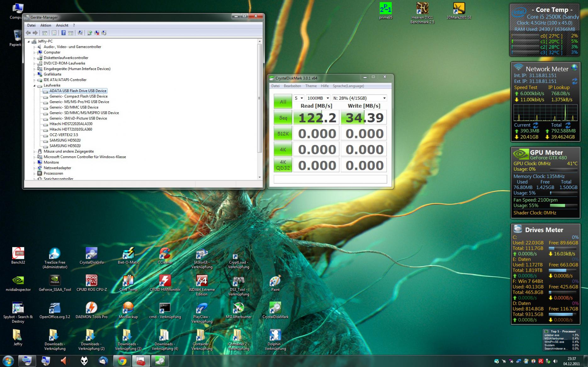Select Hitachi HDS722020ALA330 drive entry
Screen dimensions: 588x367
[71, 124]
